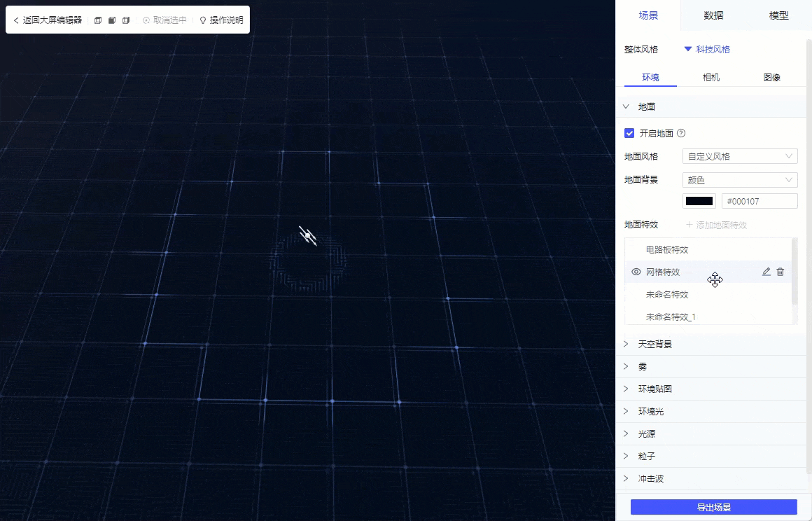The image size is (812, 521).
Task: Expand the 环境贴图 section
Action: coord(711,389)
